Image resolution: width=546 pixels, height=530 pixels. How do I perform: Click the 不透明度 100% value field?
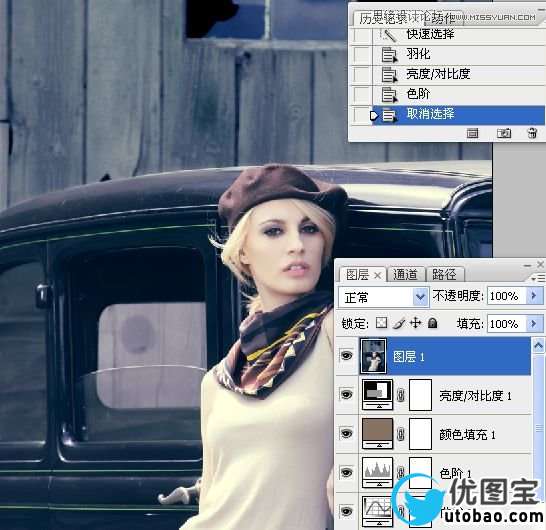coord(506,296)
